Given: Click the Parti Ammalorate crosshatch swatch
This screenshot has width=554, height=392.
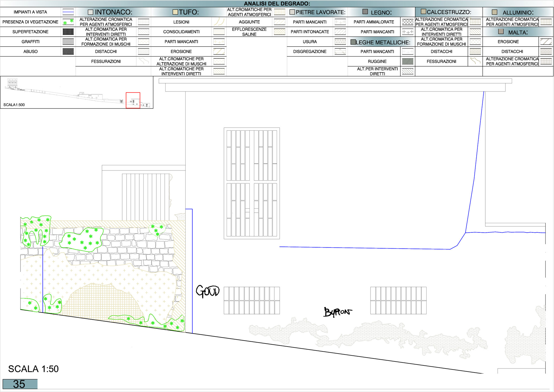Looking at the screenshot, I should [408, 22].
